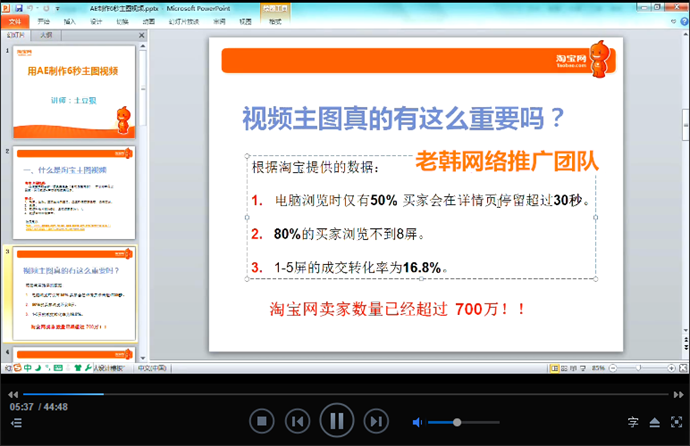Click the Save icon in quick access toolbar

pos(19,8)
